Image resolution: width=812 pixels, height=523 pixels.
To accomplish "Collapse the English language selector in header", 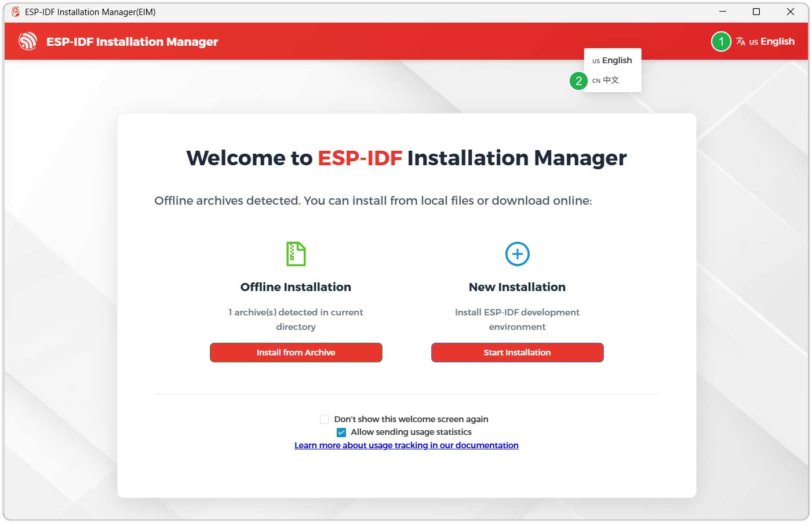I will pyautogui.click(x=771, y=41).
